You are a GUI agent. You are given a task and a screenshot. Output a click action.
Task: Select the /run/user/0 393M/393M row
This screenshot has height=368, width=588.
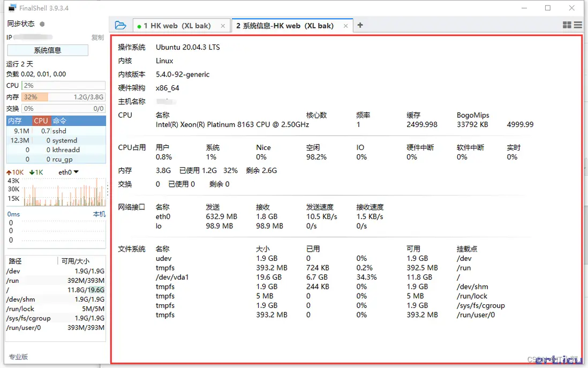(x=56, y=327)
